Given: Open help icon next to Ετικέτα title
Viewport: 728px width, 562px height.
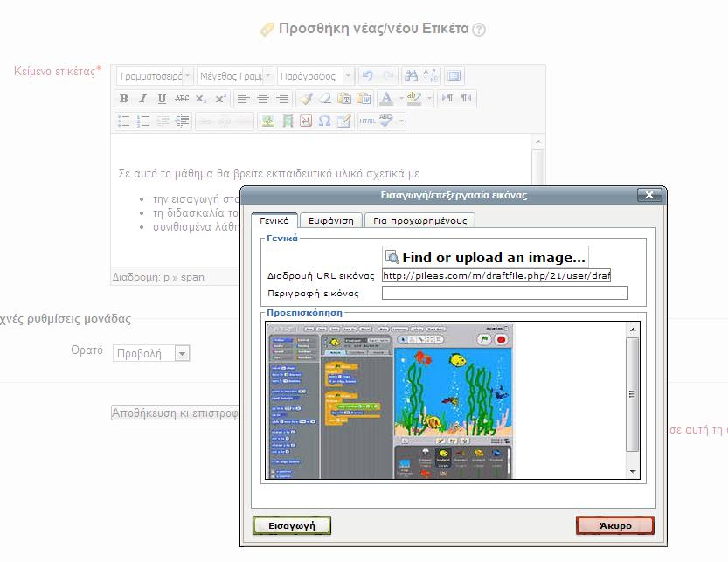Looking at the screenshot, I should tap(479, 30).
